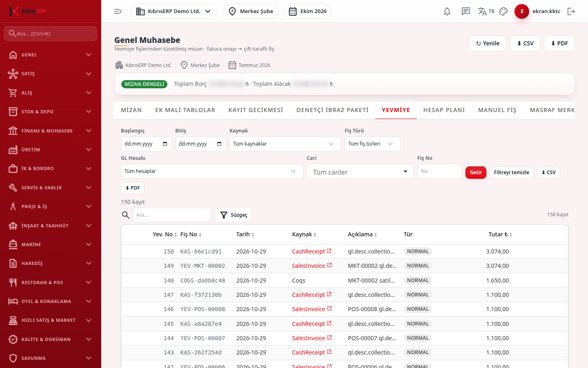
Task: Click the magnifier icon beside table search
Action: 126,215
